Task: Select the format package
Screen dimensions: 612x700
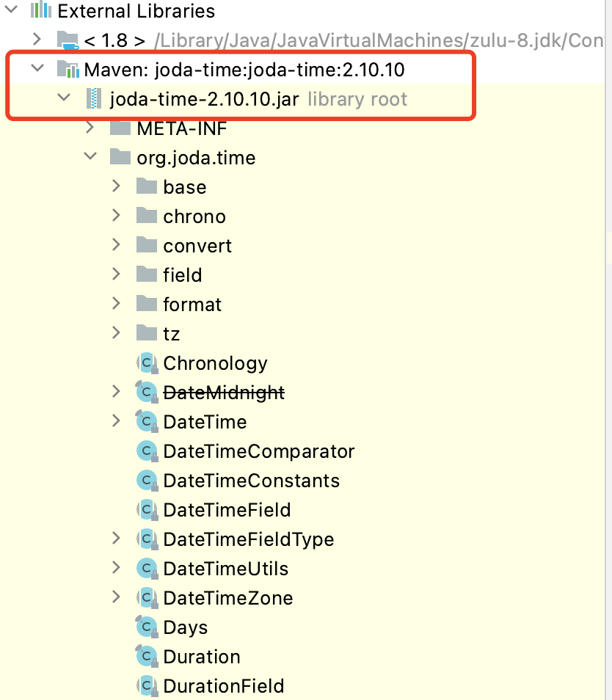Action: [192, 305]
